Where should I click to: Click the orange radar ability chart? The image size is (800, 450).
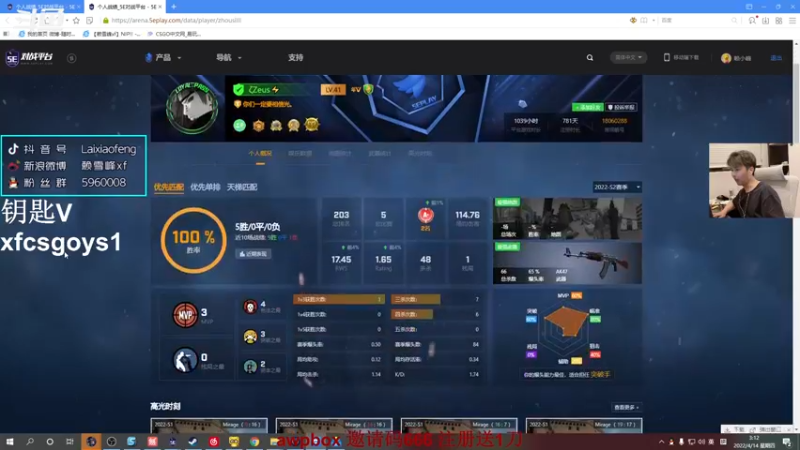564,321
